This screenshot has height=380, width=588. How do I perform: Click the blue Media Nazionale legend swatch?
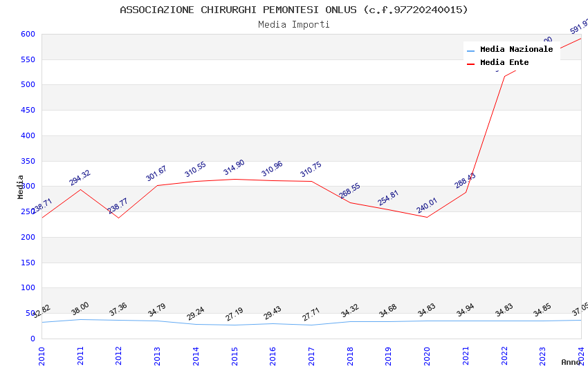tap(470, 50)
